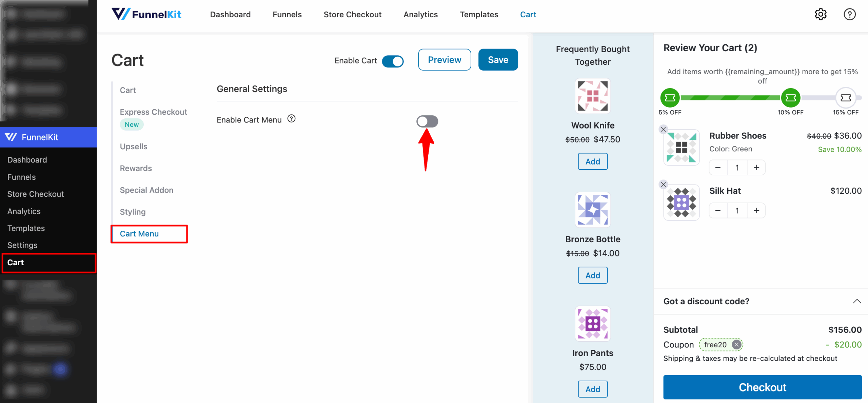The image size is (868, 403).
Task: Enable the Cart Menu toggle
Action: [427, 121]
